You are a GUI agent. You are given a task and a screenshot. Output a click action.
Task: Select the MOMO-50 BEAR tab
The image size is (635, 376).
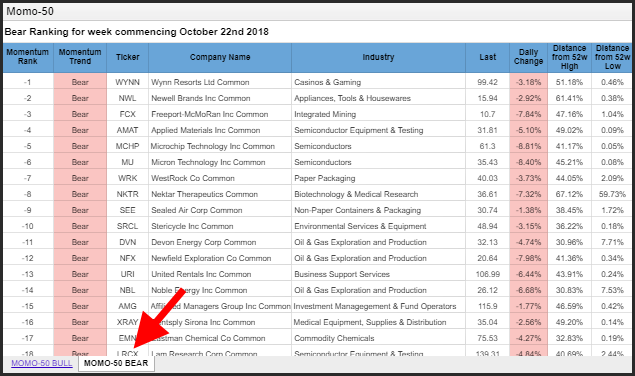(x=116, y=363)
